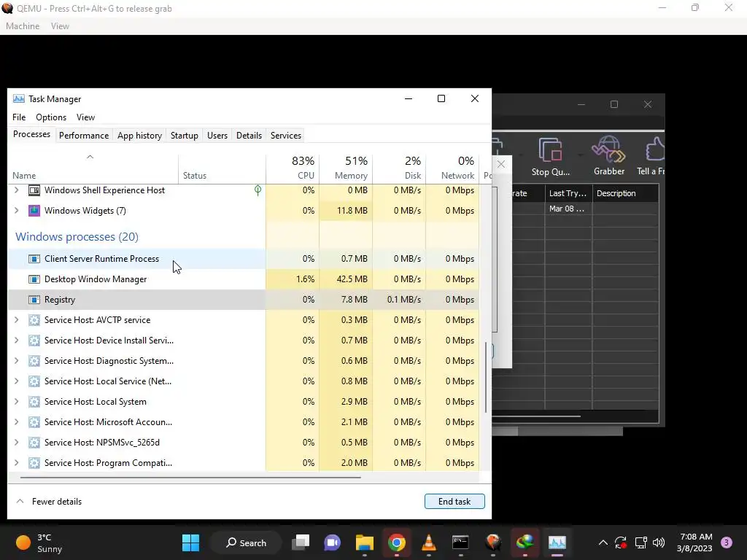Click the volume speaker tray icon
The height and width of the screenshot is (560, 747).
point(659,542)
